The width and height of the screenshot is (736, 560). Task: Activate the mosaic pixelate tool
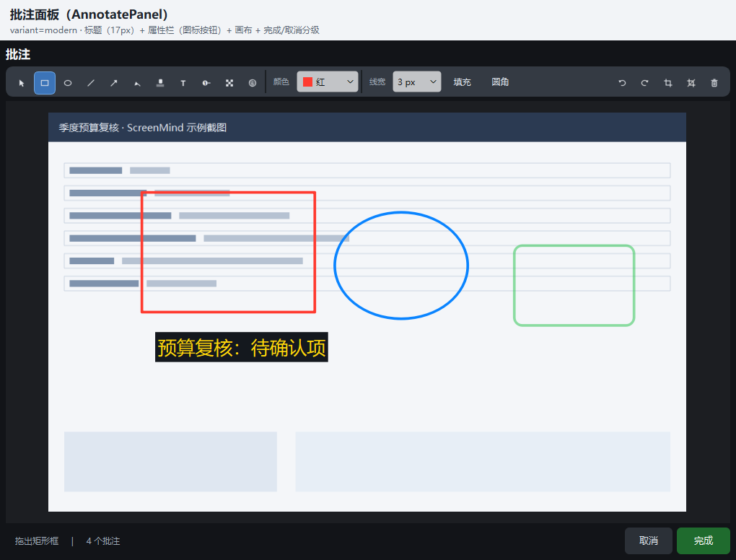(x=229, y=83)
